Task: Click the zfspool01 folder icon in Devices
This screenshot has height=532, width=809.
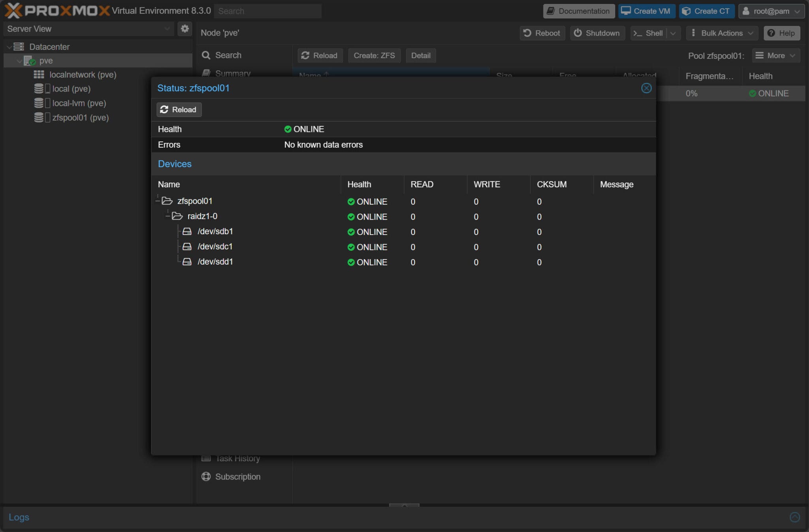Action: point(167,201)
